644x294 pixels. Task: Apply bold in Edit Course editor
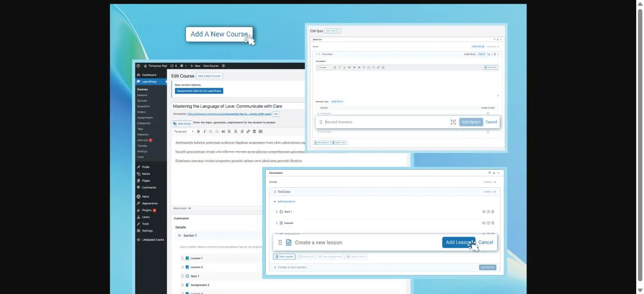point(198,132)
